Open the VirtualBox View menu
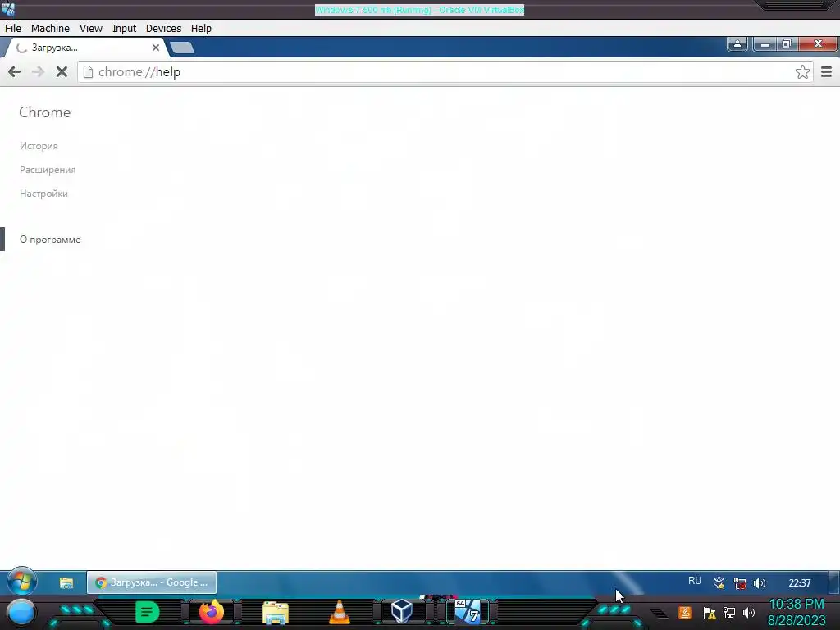Viewport: 840px width, 630px height. click(x=90, y=29)
